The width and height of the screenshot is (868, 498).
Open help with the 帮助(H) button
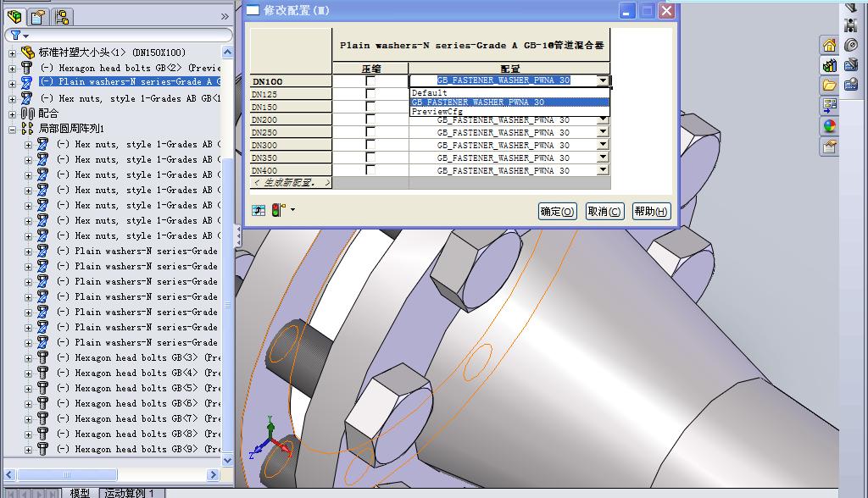(652, 212)
